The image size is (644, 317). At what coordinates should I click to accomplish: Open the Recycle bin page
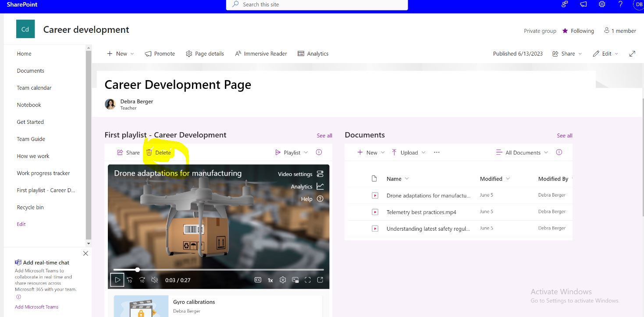30,207
